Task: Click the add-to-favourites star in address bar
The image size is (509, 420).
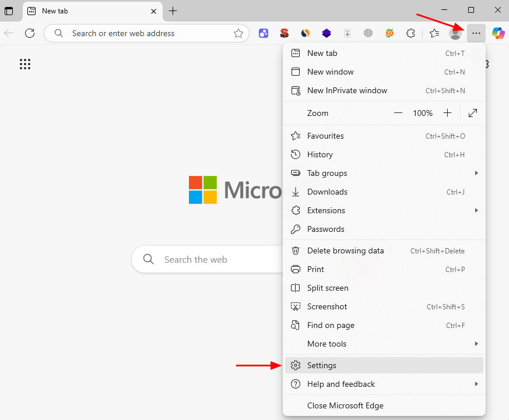Action: (238, 33)
